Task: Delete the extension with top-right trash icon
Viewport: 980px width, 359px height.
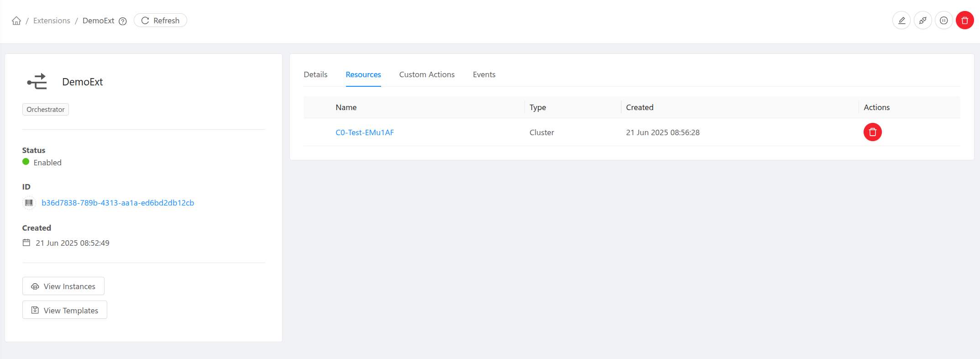Action: click(x=964, y=21)
